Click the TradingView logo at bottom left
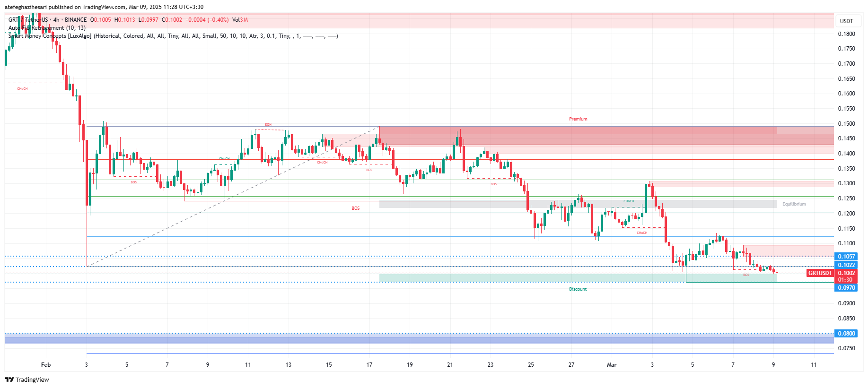 point(27,379)
